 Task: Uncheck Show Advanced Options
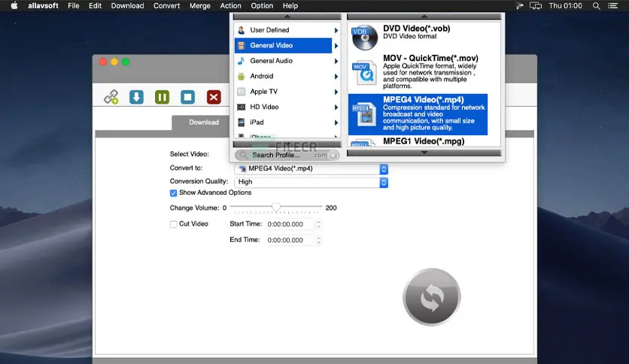pyautogui.click(x=173, y=193)
